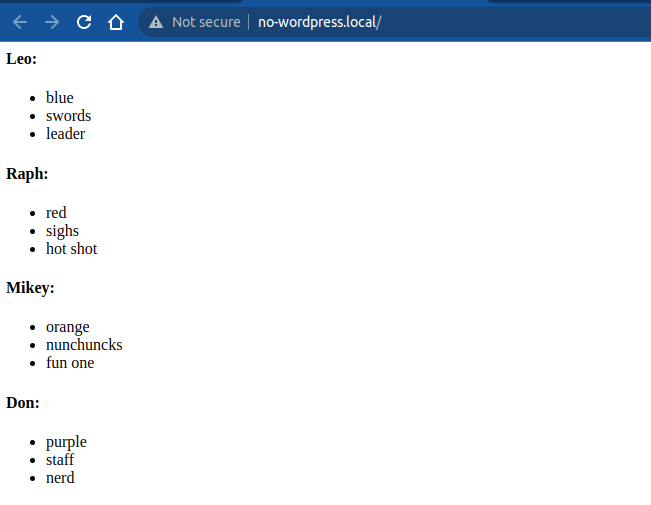Click the 'sighs' list item
Image resolution: width=651 pixels, height=505 pixels.
[62, 231]
